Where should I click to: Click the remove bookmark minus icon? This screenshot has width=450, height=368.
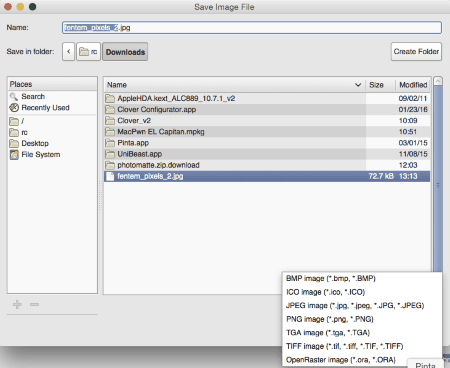click(34, 304)
